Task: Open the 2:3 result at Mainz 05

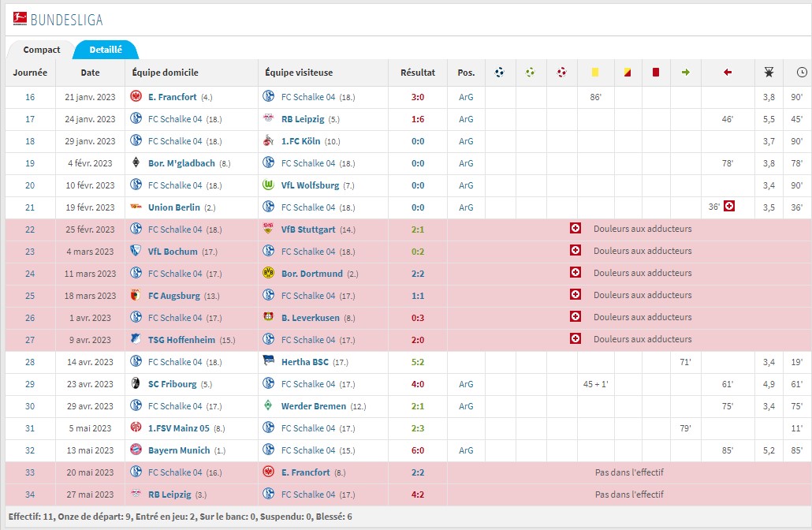Action: coord(418,428)
